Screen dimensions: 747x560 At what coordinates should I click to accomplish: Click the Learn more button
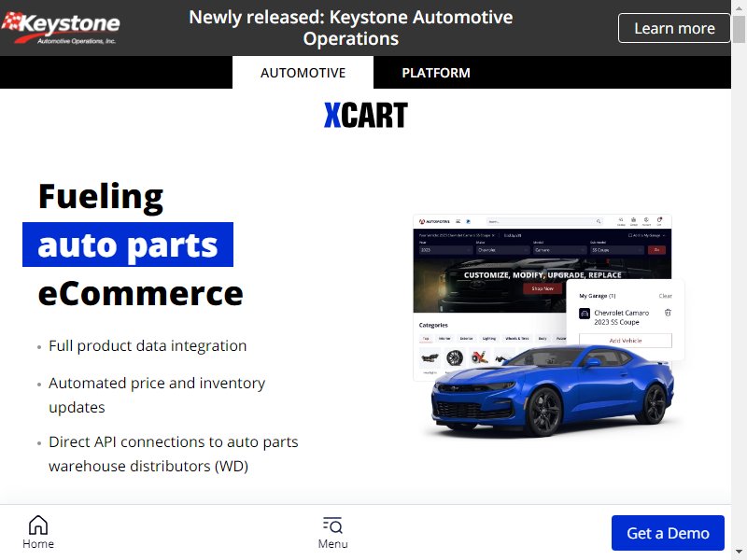(x=674, y=28)
